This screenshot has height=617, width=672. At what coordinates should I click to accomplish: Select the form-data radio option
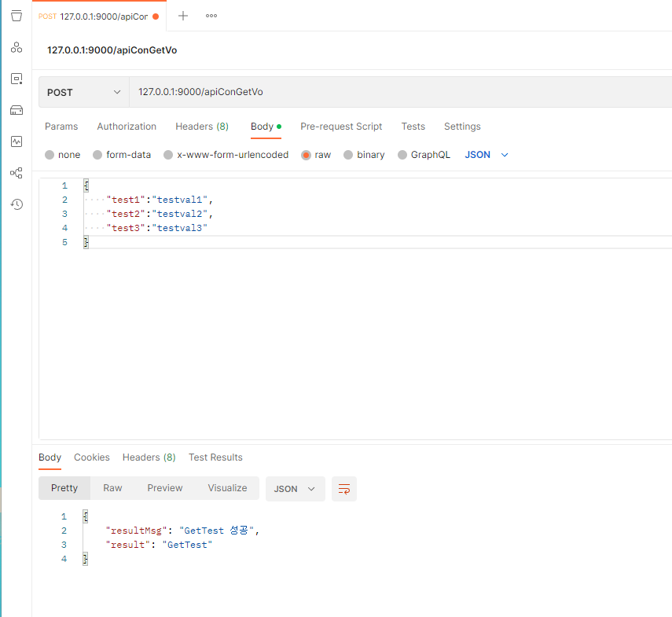[97, 155]
